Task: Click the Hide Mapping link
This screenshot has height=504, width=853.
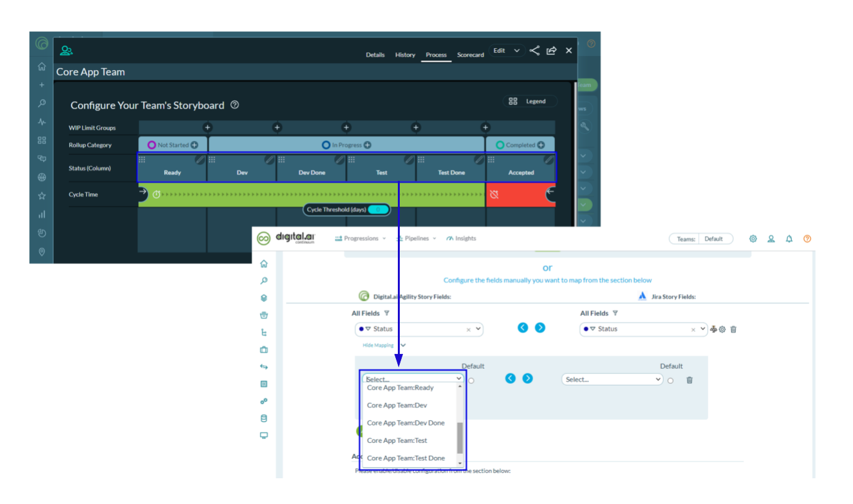Action: point(378,346)
